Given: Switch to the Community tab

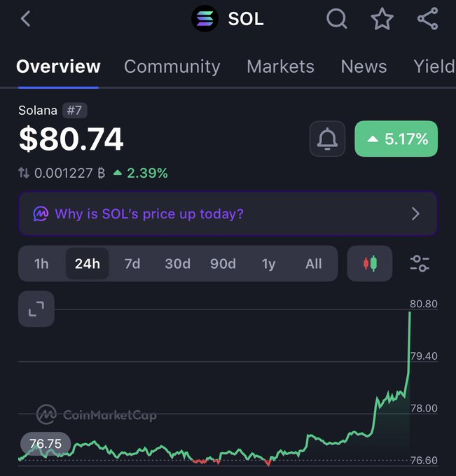Looking at the screenshot, I should 172,66.
